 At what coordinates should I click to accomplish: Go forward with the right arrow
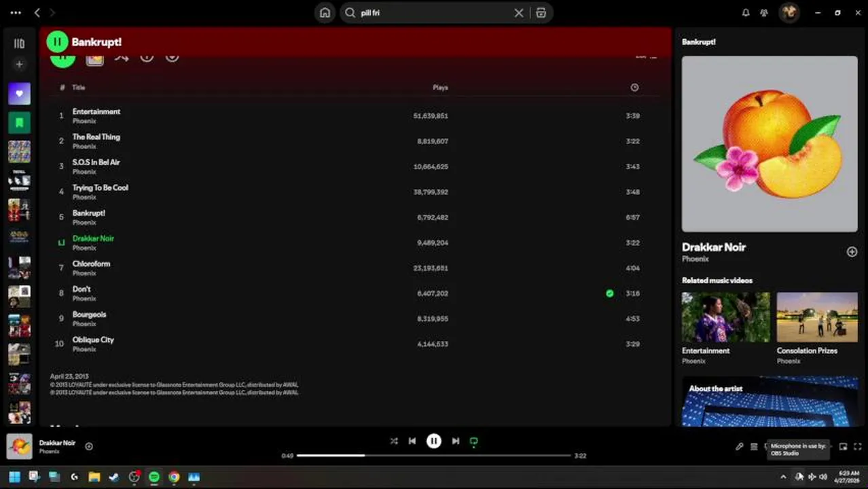coord(52,12)
